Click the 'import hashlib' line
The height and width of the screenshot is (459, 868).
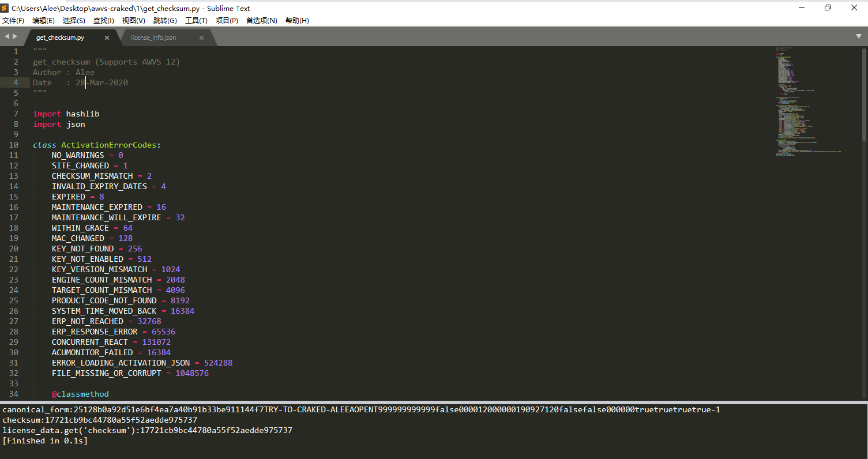tap(66, 114)
